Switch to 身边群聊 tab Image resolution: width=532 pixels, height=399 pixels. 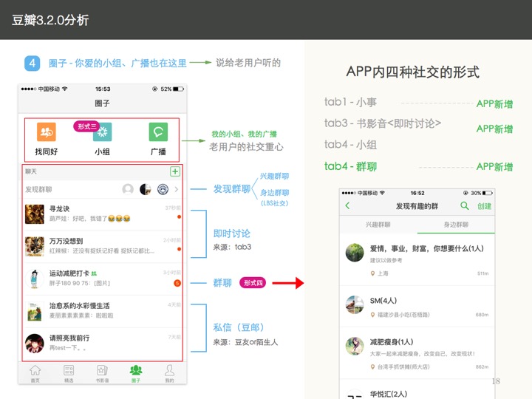click(x=456, y=225)
